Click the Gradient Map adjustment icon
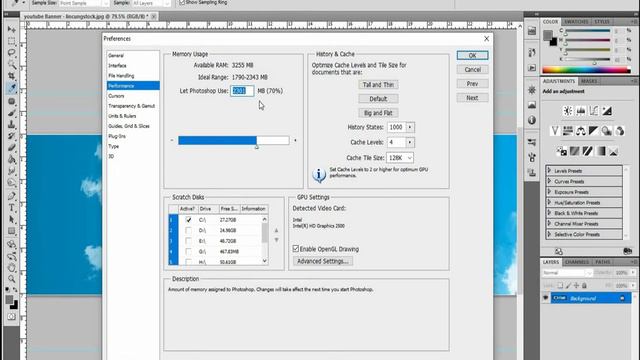The height and width of the screenshot is (360, 640). click(600, 151)
